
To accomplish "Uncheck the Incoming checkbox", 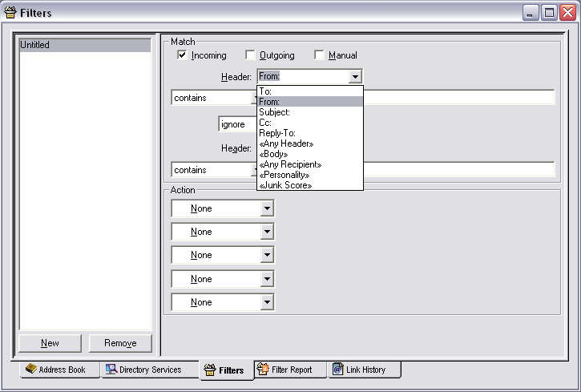I will click(182, 55).
